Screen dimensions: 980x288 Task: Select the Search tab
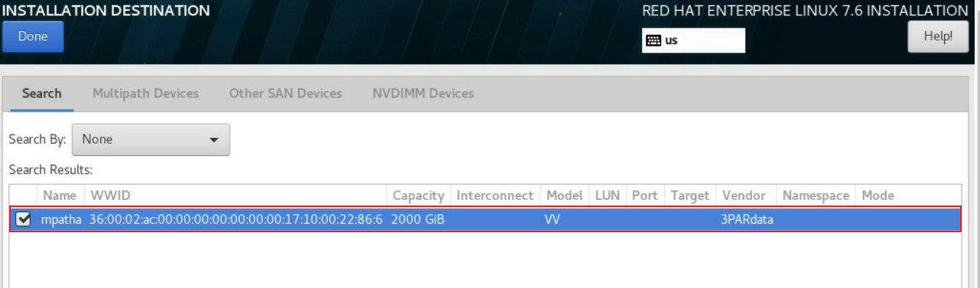tap(41, 93)
